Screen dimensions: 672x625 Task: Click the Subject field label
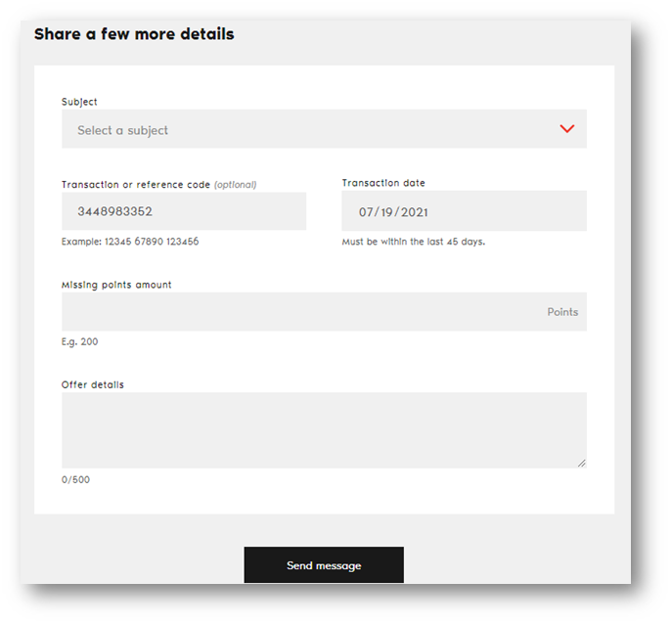[79, 102]
